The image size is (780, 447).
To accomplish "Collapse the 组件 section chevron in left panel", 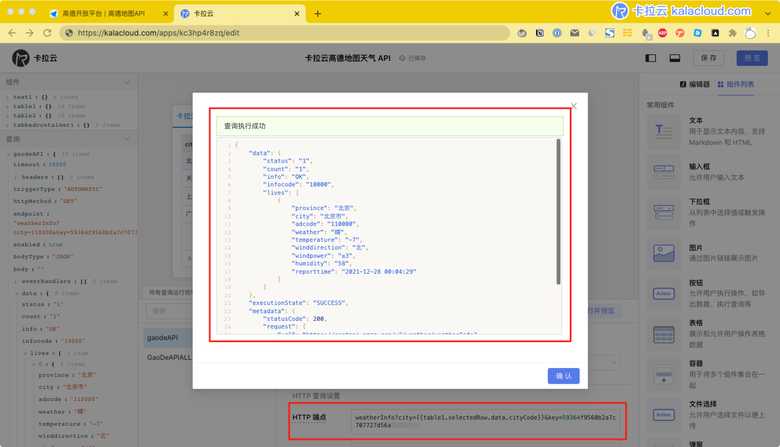I will coord(127,82).
